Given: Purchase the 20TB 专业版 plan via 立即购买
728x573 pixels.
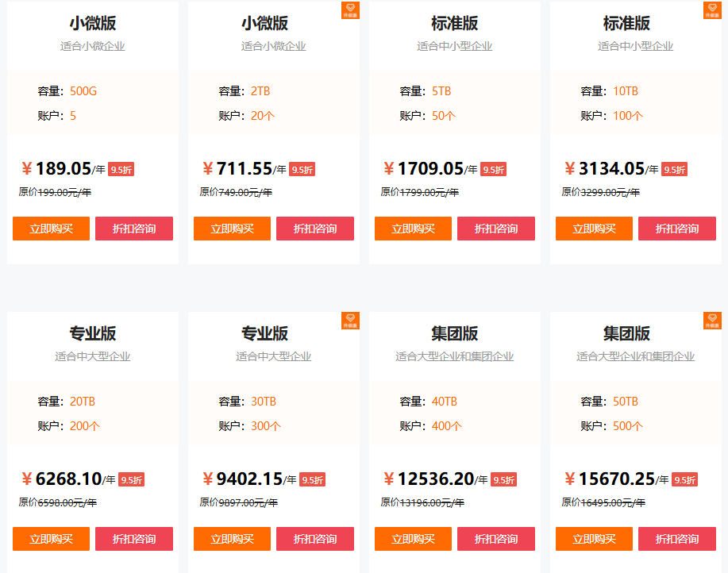Looking at the screenshot, I should [51, 539].
